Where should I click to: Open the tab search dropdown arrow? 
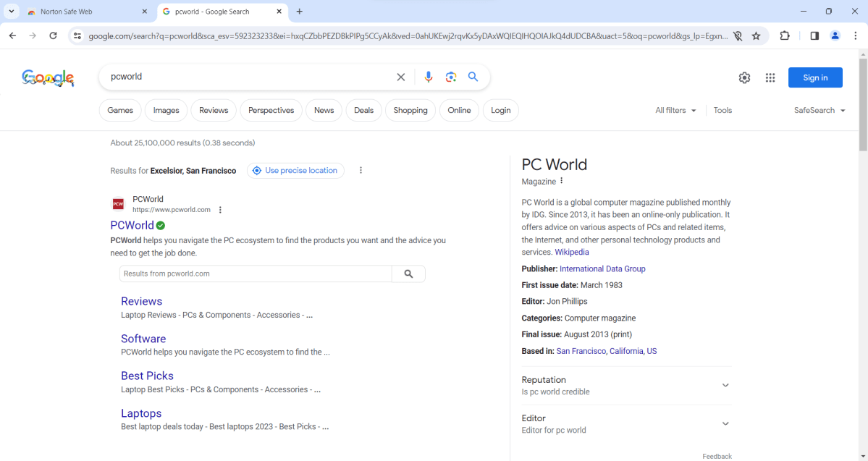(x=11, y=11)
